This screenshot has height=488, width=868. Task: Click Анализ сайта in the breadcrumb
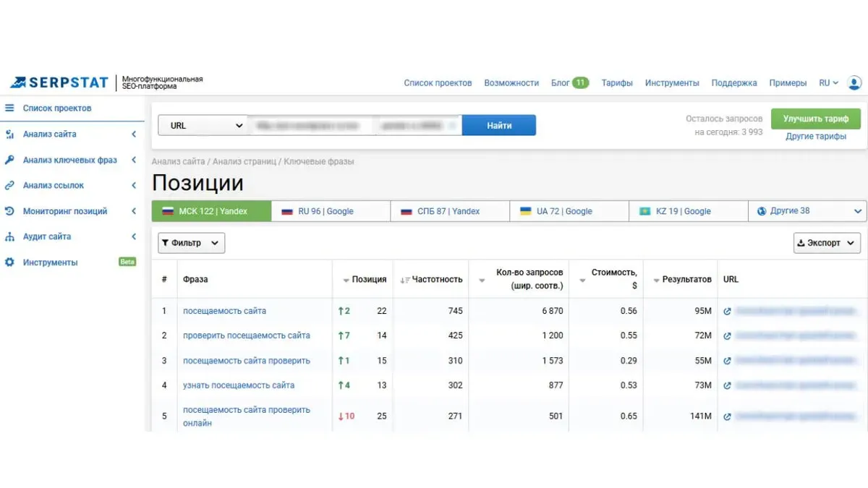[x=179, y=162]
